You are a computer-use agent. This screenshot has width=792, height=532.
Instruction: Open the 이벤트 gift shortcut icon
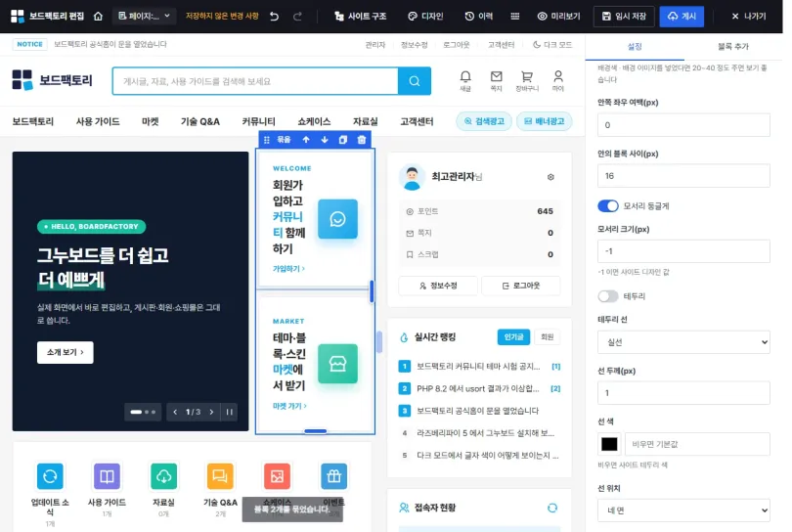333,476
